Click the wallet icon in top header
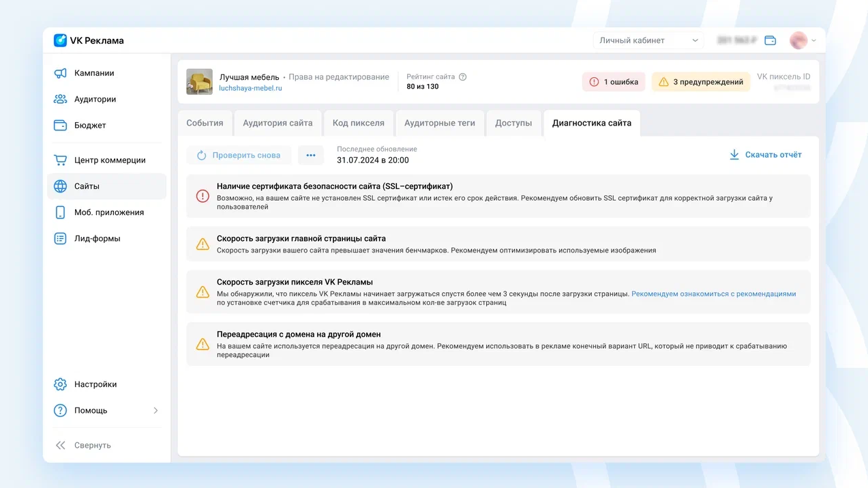Viewport: 868px width, 488px height. click(x=770, y=40)
